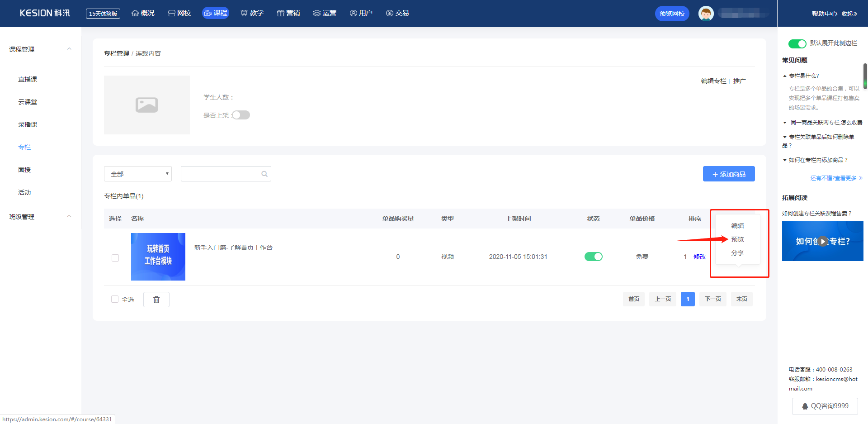The height and width of the screenshot is (424, 868).
Task: Go to 云课堂 in sidebar
Action: click(x=28, y=102)
